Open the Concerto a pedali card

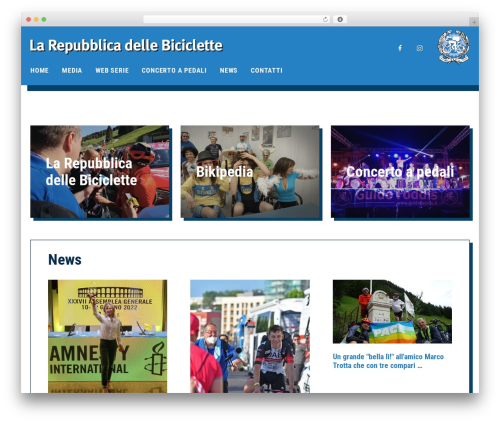400,172
